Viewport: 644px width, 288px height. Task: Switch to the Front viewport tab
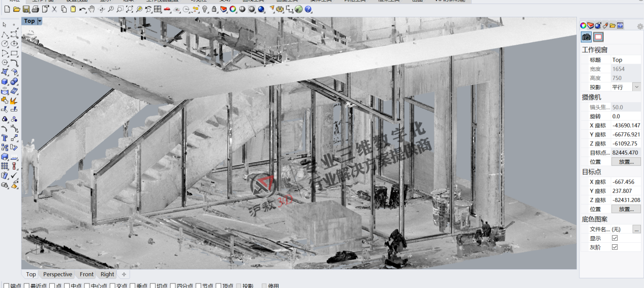pos(86,274)
